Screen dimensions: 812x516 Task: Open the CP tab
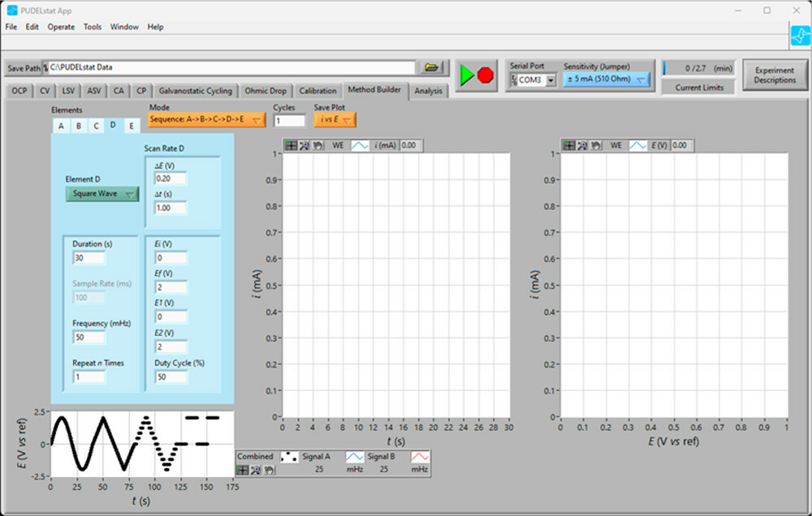tap(141, 91)
